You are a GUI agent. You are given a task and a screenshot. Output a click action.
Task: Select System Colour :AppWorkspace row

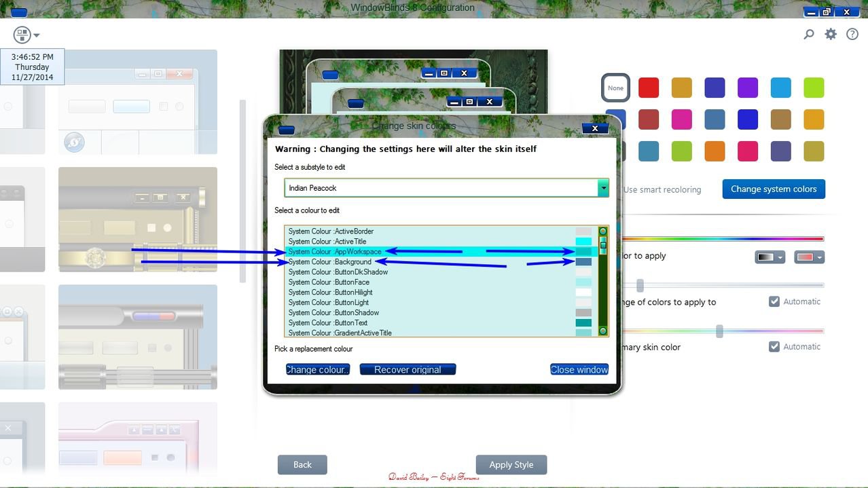coord(440,252)
